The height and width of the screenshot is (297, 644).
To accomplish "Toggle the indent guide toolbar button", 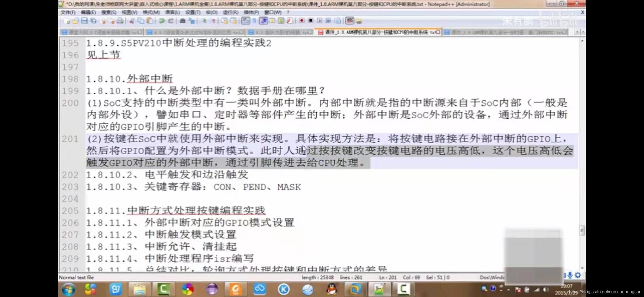I will [263, 21].
